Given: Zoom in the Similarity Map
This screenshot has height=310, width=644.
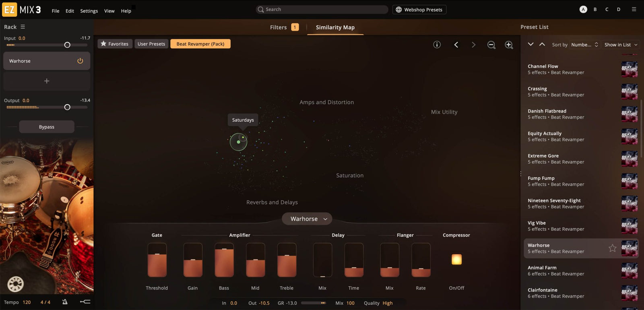Looking at the screenshot, I should [x=509, y=45].
